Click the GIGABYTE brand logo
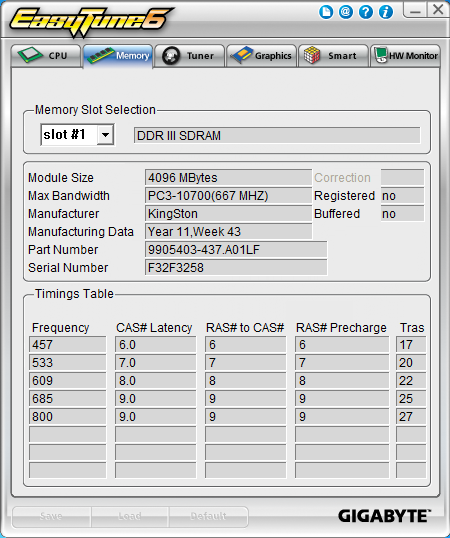Viewport: 450px width, 538px height. coord(384,516)
